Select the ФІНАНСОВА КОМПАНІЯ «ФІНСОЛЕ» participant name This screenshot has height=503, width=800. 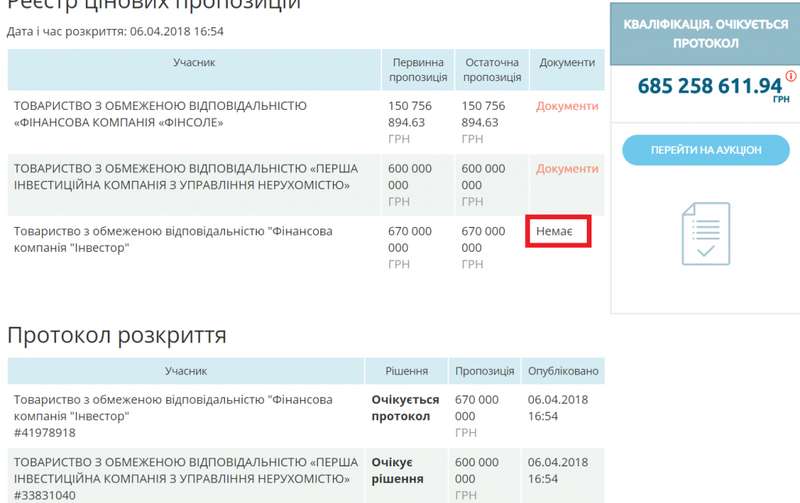coord(160,114)
